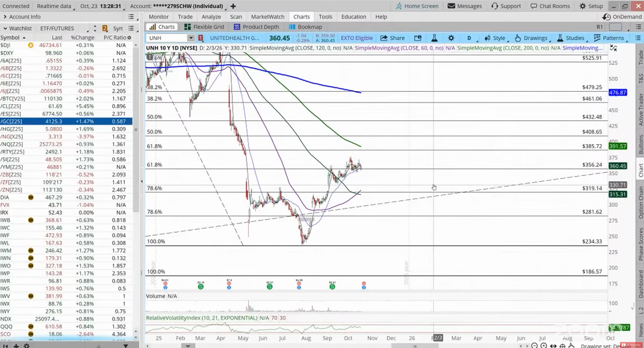
Task: Click the Share chart button
Action: pos(392,38)
